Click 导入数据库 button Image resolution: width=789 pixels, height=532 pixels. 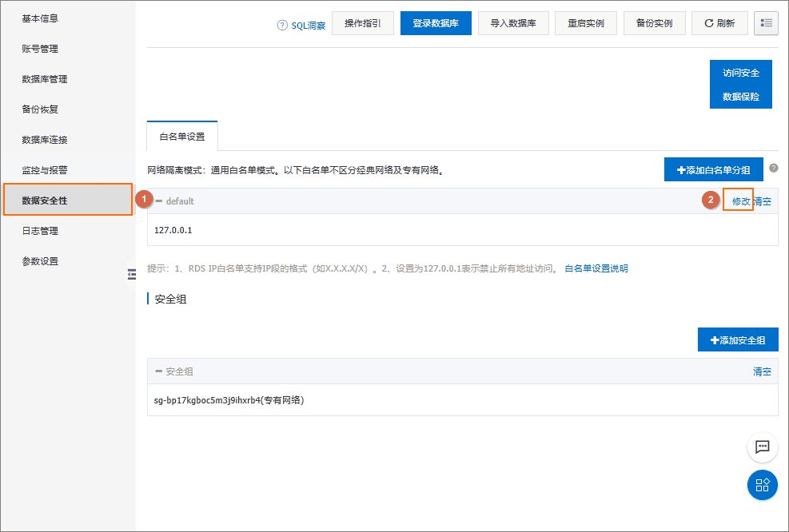click(x=513, y=23)
